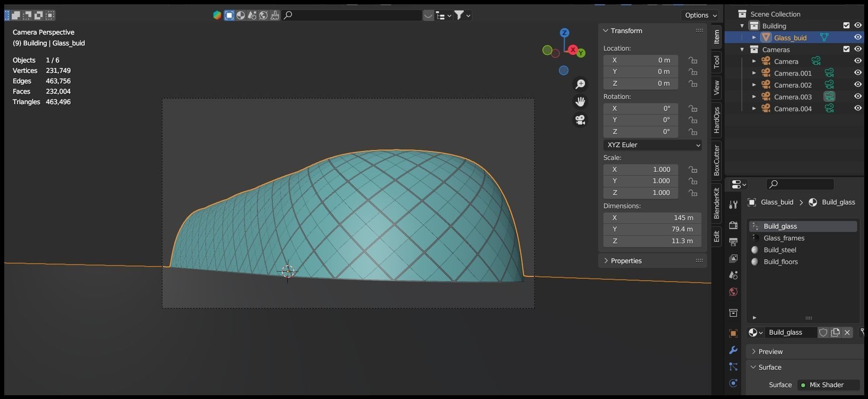Open the XYZ Euler rotation mode dropdown
Viewport: 868px width, 399px height.
point(653,145)
